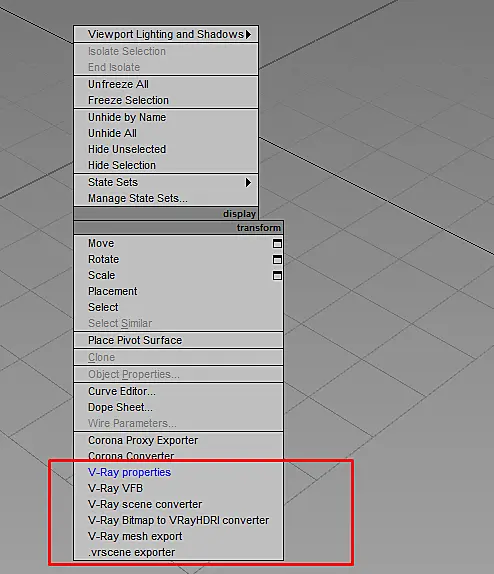
Task: Click greyed Select Similar entry
Action: [x=178, y=324]
